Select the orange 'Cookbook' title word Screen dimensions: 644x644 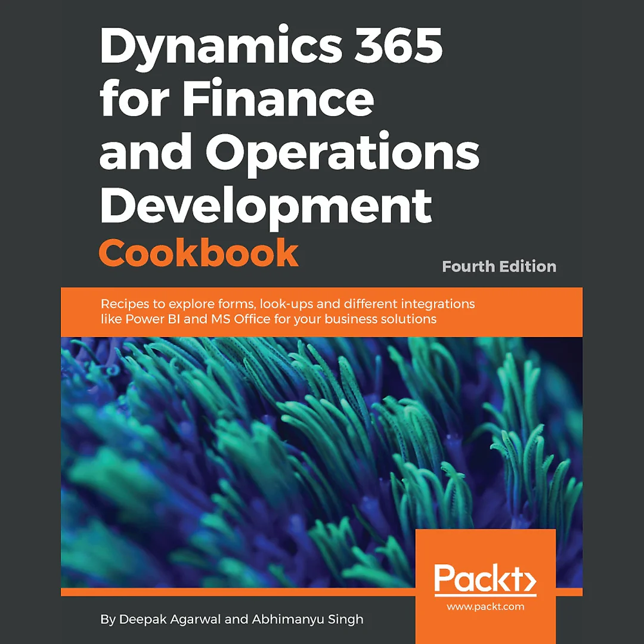tap(199, 253)
